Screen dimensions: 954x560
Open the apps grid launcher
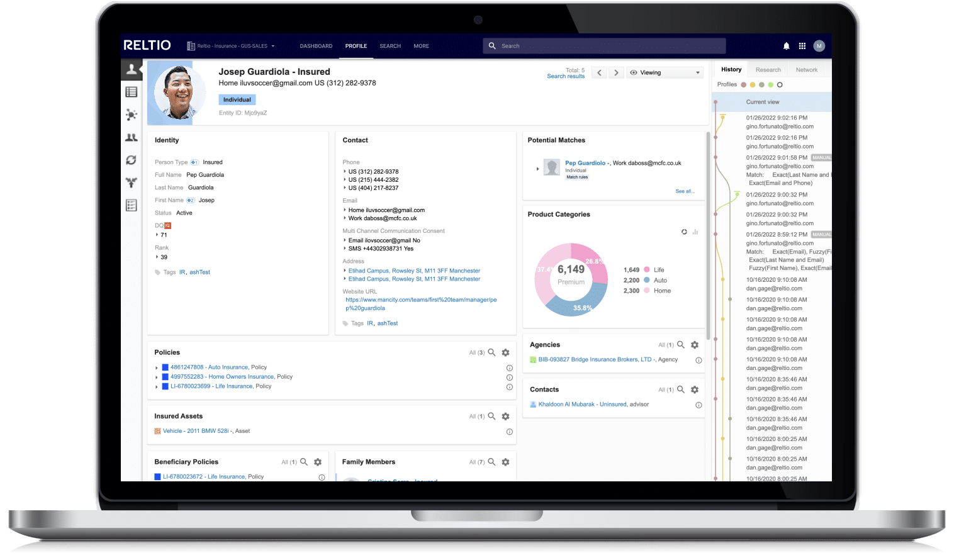802,46
